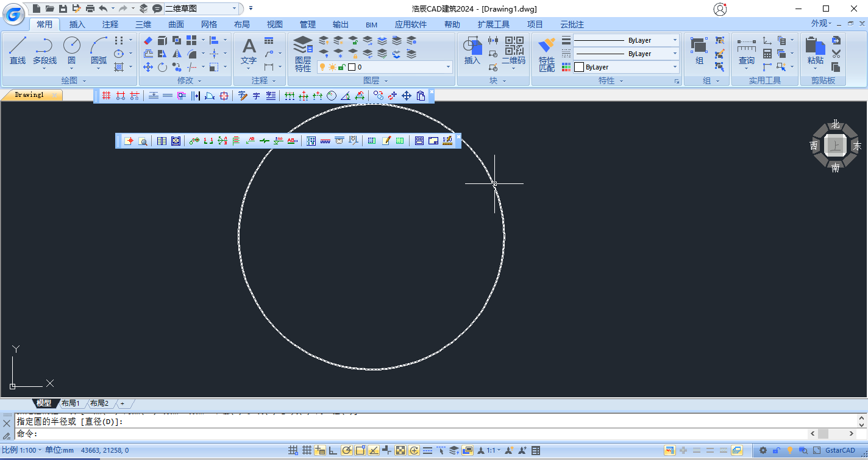Click the 直径(D) option in command line
Screen dimensions: 868x460
101,422
